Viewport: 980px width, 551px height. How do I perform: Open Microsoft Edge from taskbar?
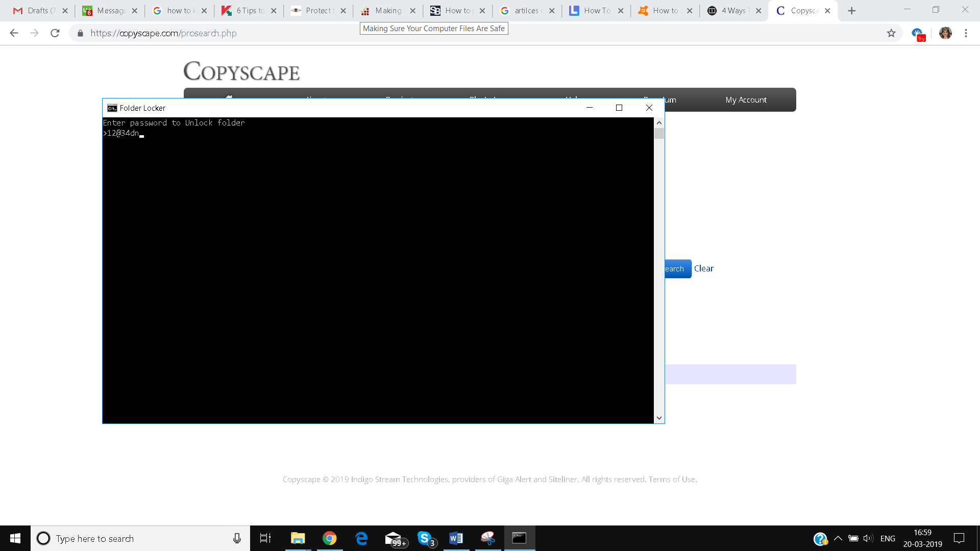[x=361, y=538]
